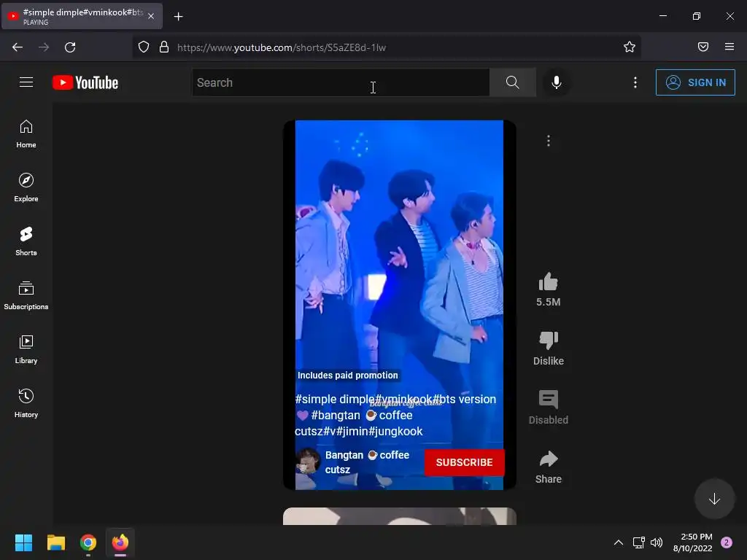Click the Bangtan coffee cutsz channel name
Screen dimensions: 747x560
(x=367, y=462)
